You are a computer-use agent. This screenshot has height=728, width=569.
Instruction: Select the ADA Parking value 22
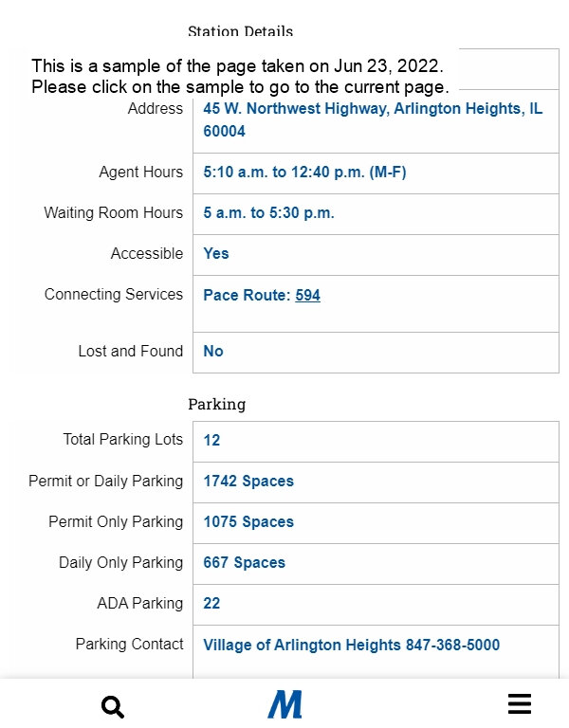click(211, 604)
